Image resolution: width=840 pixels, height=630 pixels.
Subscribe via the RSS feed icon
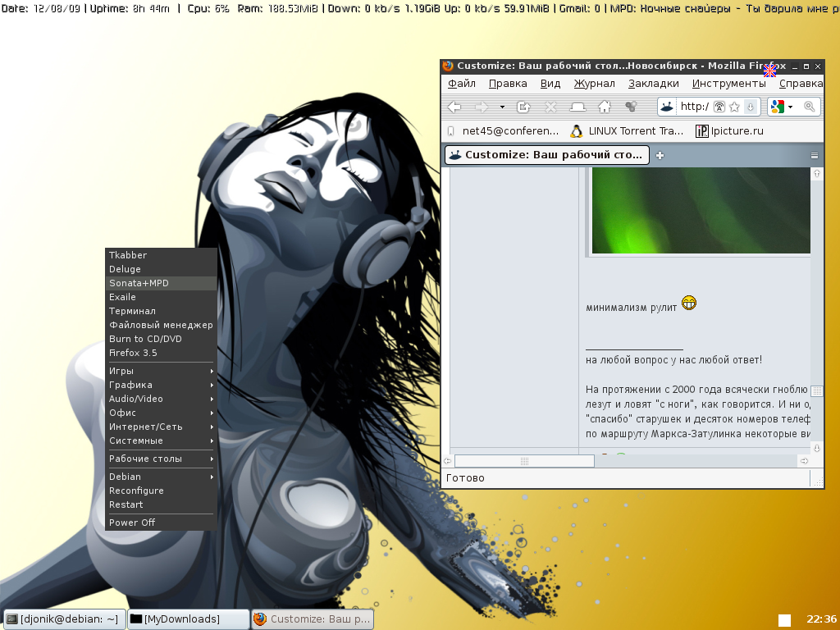719,107
